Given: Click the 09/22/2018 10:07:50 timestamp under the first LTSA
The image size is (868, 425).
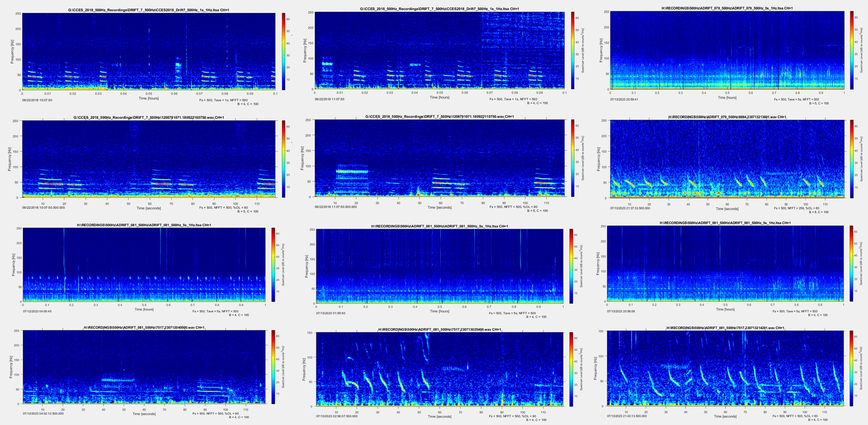Looking at the screenshot, I should (x=37, y=100).
